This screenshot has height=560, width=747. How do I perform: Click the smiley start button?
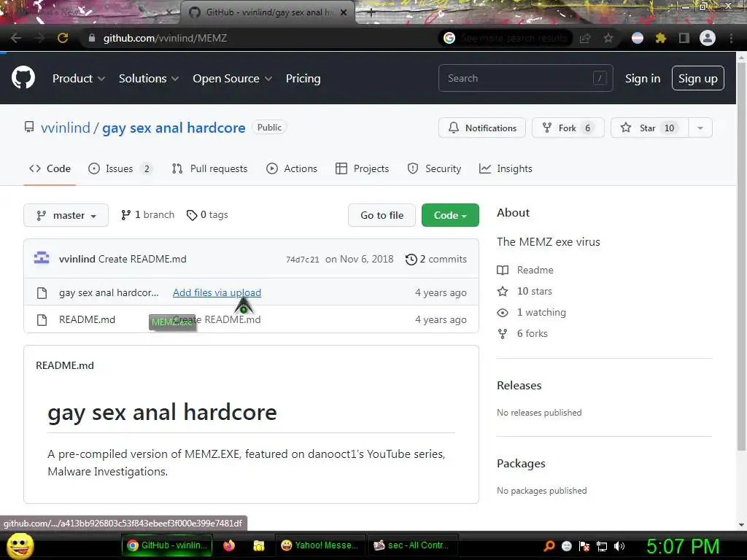(20, 545)
